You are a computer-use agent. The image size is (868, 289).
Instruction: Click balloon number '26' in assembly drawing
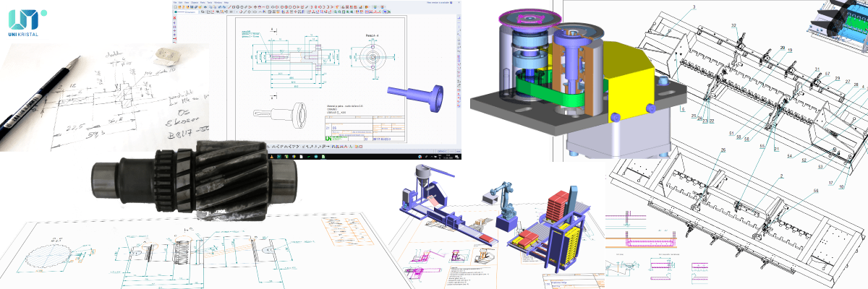(x=722, y=150)
